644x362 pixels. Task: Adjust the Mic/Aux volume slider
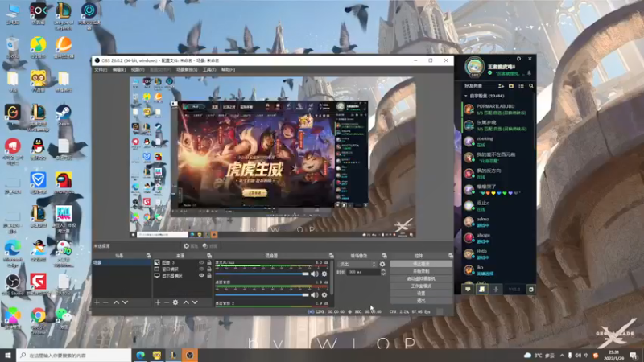[x=262, y=274]
